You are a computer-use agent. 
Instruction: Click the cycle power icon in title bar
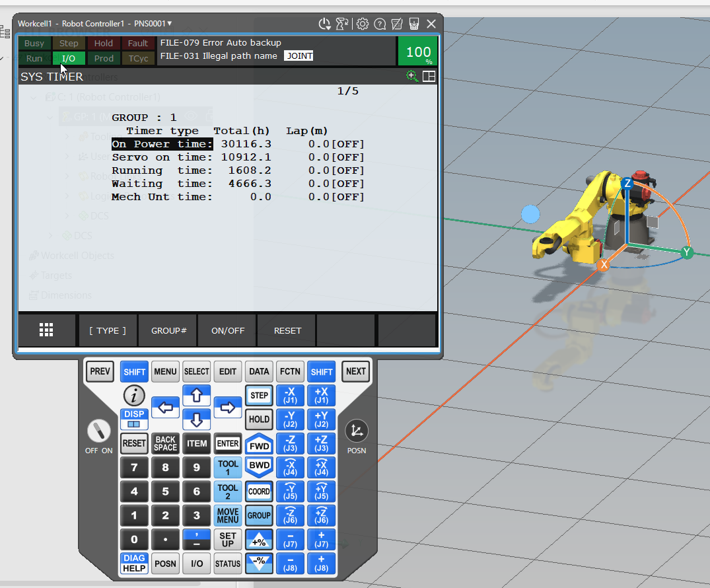coord(324,24)
